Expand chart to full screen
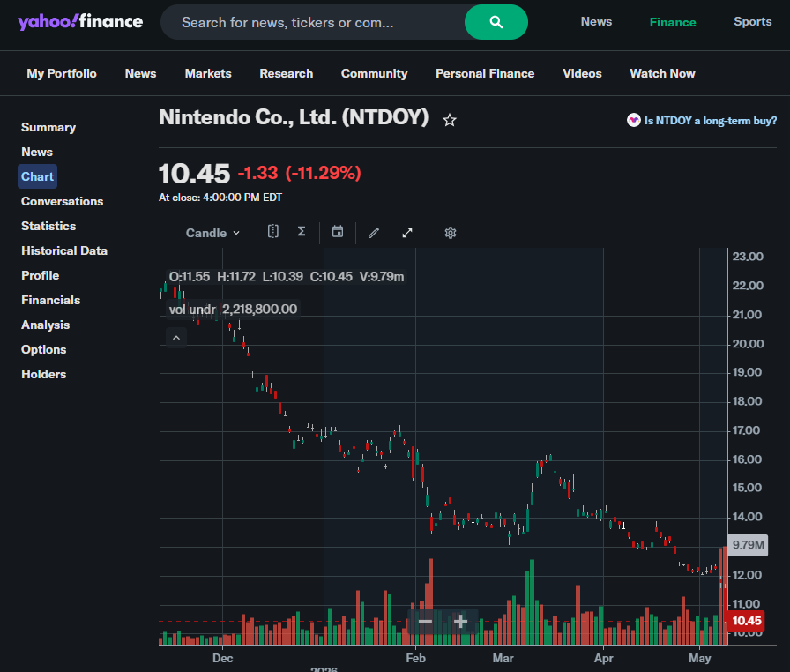This screenshot has height=672, width=790. 407,233
